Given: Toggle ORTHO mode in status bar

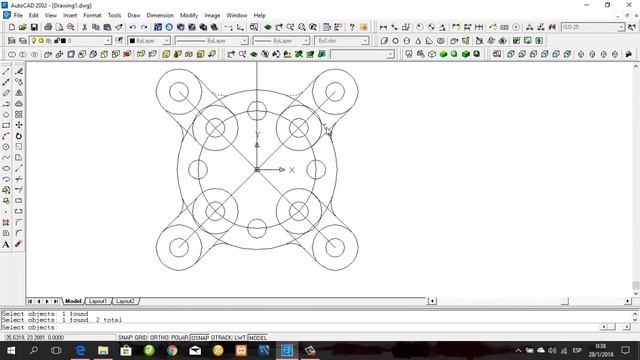Looking at the screenshot, I should pyautogui.click(x=159, y=338).
